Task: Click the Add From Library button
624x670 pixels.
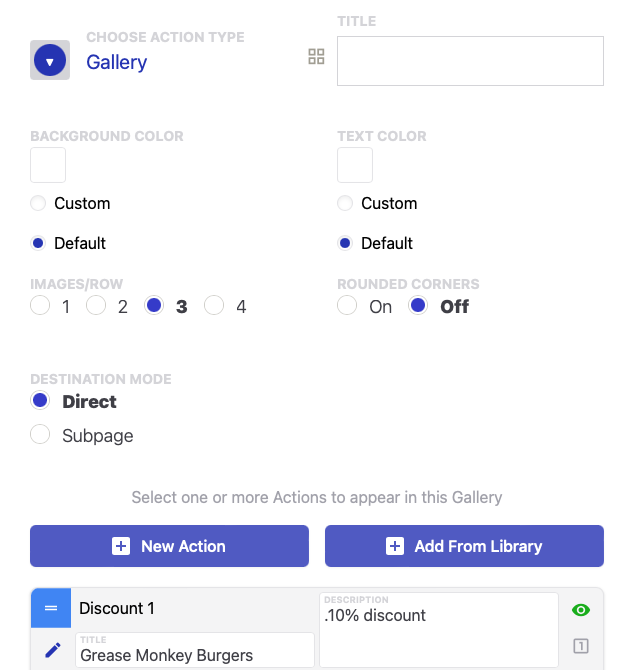Action: [x=464, y=546]
